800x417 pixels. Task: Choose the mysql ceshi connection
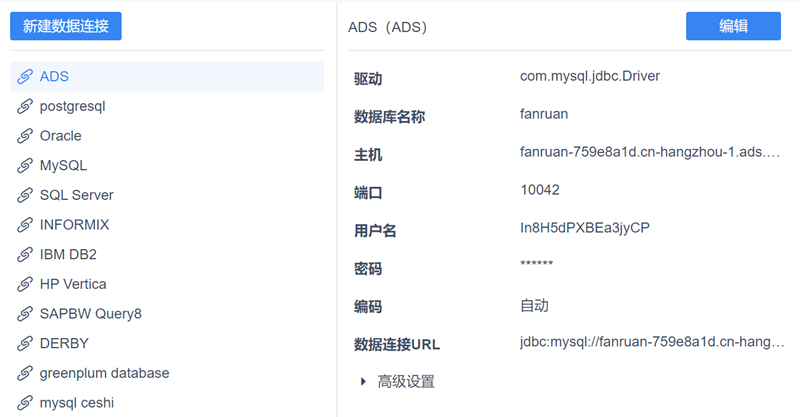click(79, 403)
